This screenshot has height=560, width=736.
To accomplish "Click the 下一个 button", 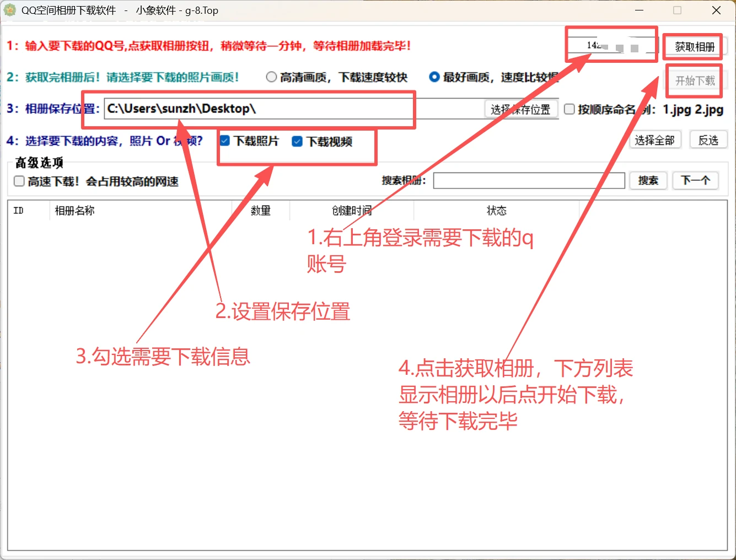I will (x=695, y=180).
